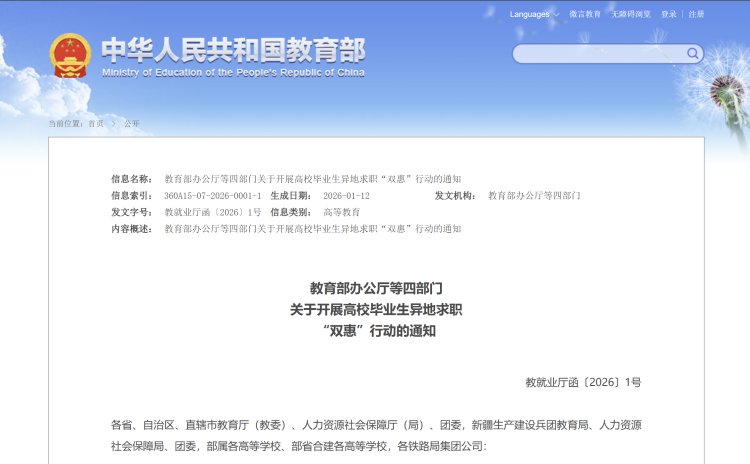Click the Ministry of Education English subtitle

pyautogui.click(x=233, y=73)
